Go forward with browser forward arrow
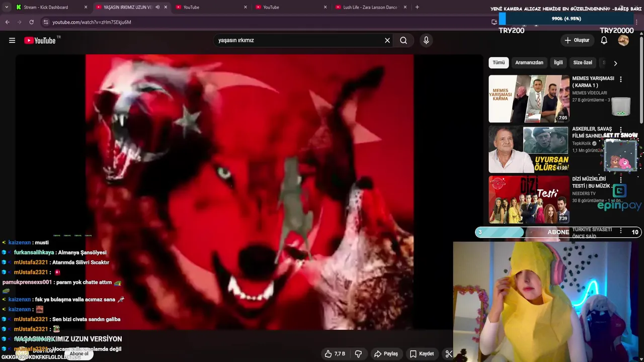Screen dimensions: 644x362 19,22
